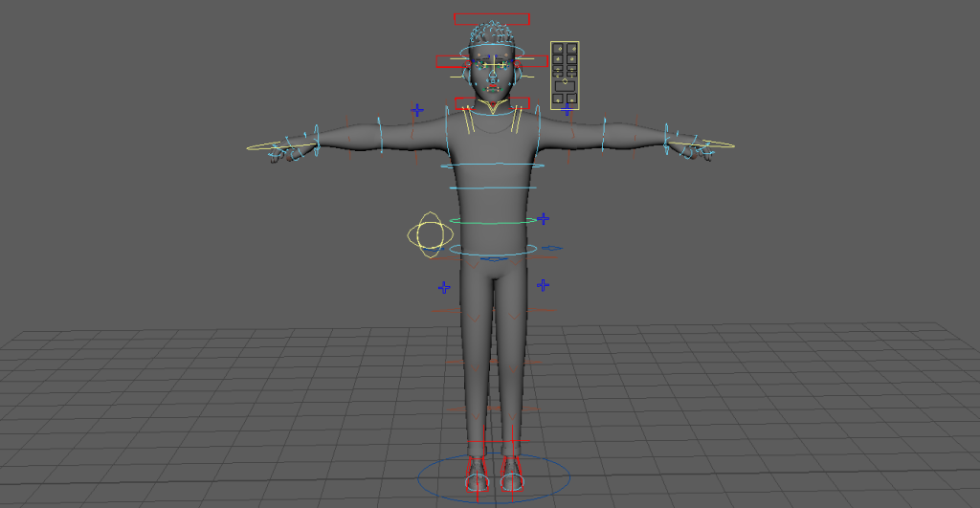Select the yellow V-shaped neck control
Image resolution: width=980 pixels, height=508 pixels.
tap(493, 109)
